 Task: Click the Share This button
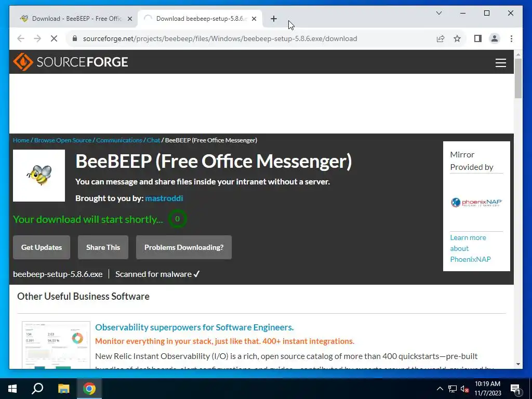coord(103,247)
